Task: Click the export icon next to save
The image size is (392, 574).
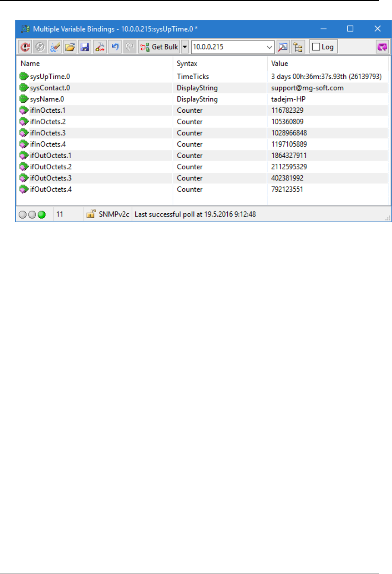Action: pos(100,47)
